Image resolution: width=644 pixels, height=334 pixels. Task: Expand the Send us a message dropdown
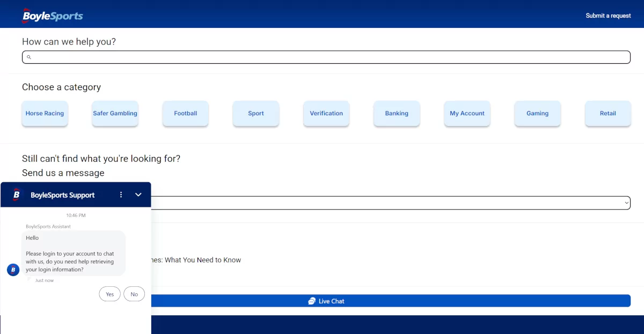point(391,203)
